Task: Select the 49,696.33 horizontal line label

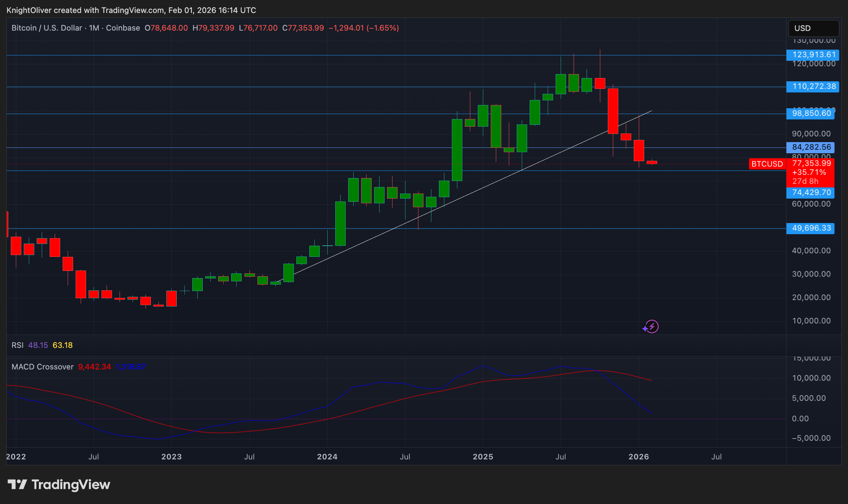Action: click(811, 228)
